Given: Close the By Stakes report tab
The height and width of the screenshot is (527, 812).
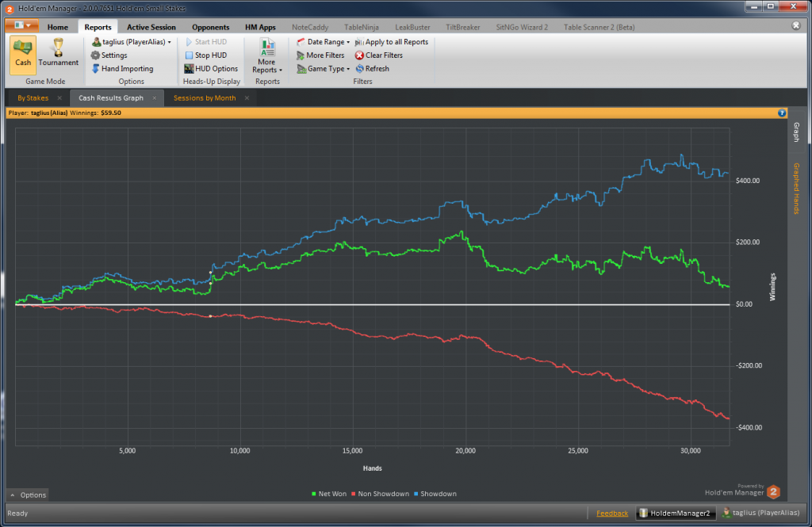Looking at the screenshot, I should click(x=59, y=97).
